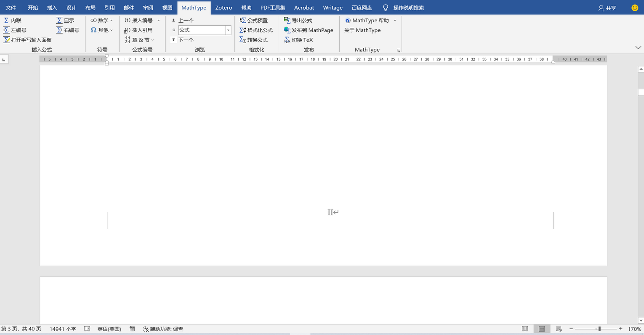Go to the previous equation (上一个)
The width and height of the screenshot is (644, 335).
183,20
